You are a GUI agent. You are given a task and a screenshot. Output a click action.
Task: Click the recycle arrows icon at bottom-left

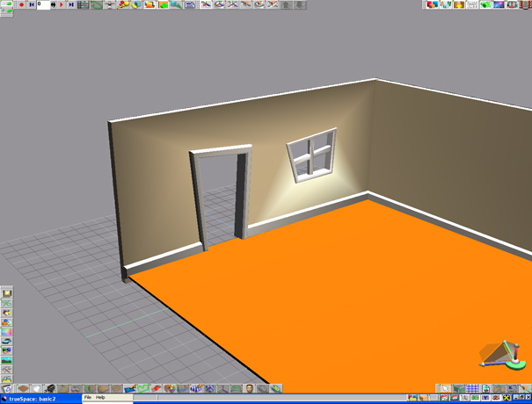click(7, 387)
